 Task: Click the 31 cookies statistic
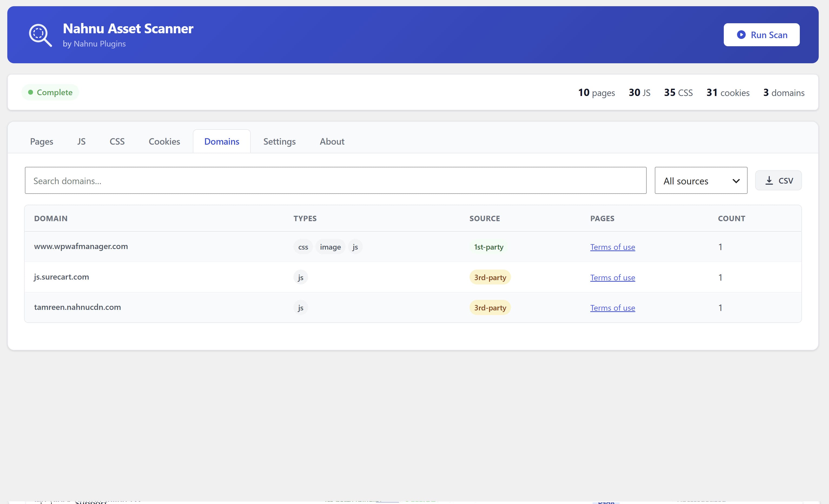(x=728, y=92)
